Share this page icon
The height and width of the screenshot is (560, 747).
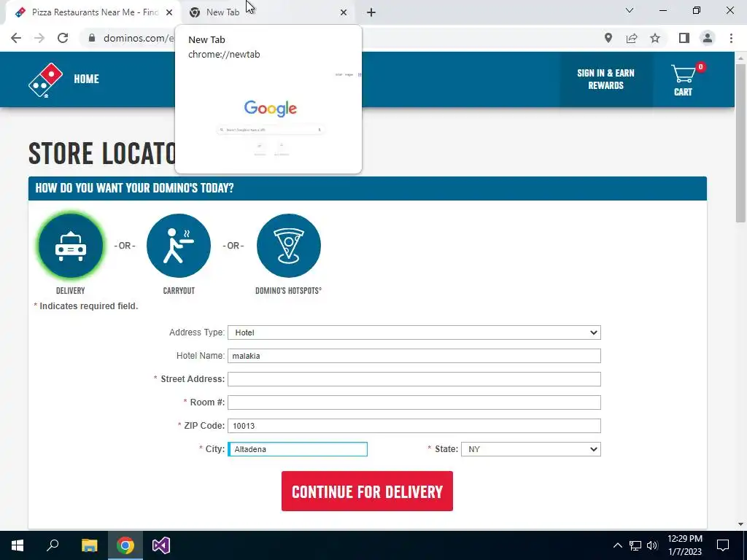pyautogui.click(x=632, y=38)
